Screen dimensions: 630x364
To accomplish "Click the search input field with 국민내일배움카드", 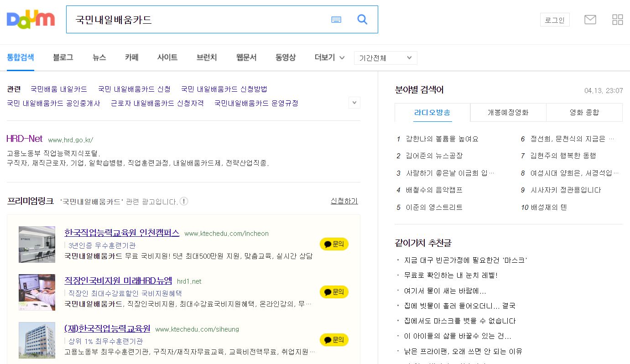I will coord(198,20).
